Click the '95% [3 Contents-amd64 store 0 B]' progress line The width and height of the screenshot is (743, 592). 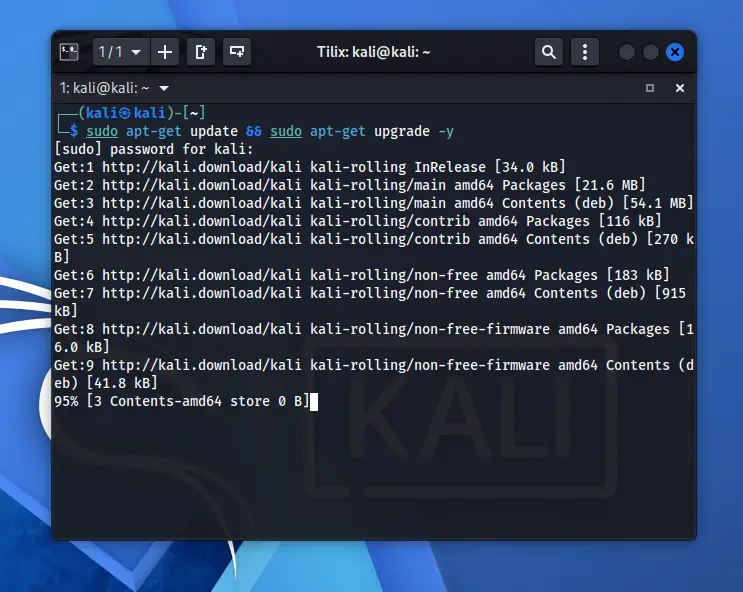(181, 401)
